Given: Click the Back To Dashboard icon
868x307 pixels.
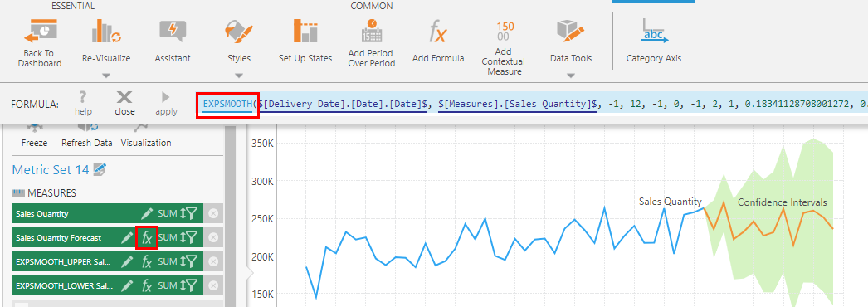Looking at the screenshot, I should click(x=39, y=32).
